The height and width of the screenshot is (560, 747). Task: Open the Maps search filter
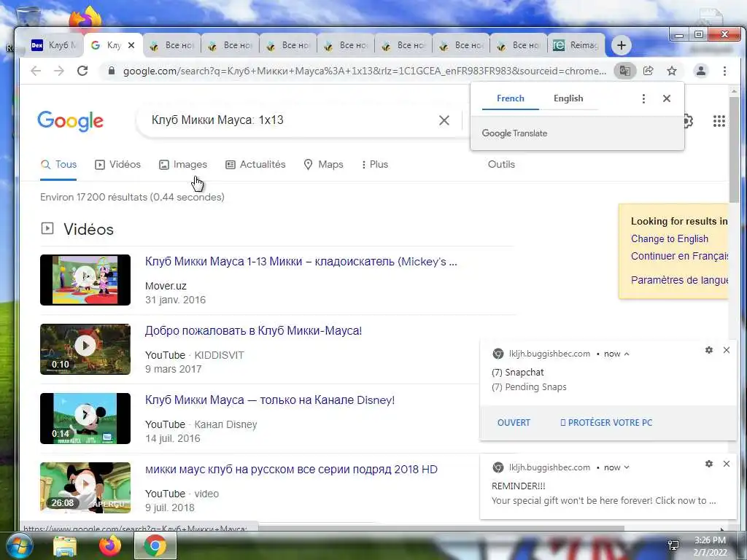click(x=323, y=165)
